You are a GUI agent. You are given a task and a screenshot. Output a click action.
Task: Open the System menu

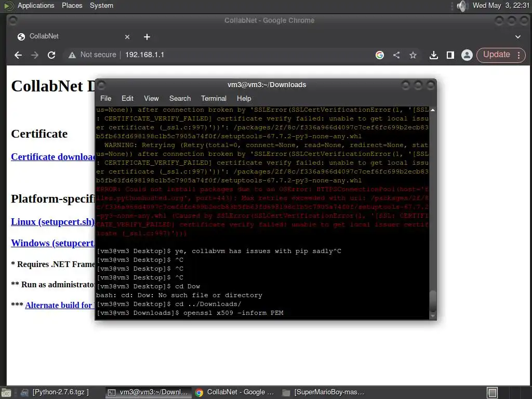point(101,5)
